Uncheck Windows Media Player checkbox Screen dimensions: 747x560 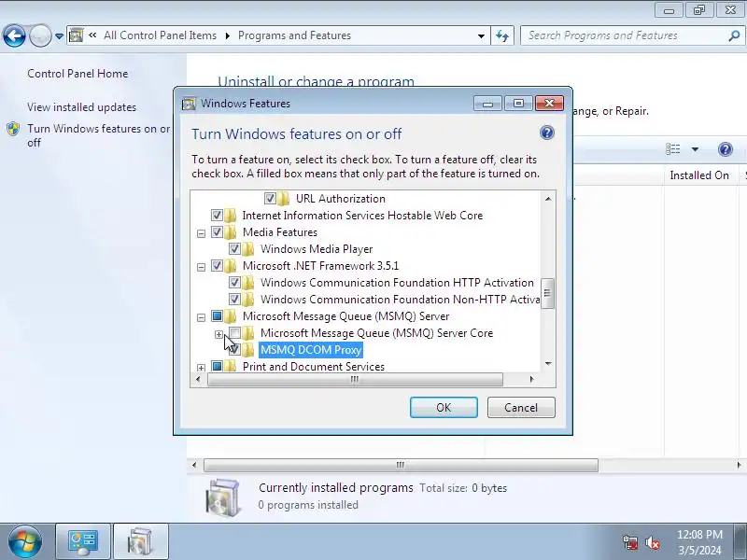234,249
